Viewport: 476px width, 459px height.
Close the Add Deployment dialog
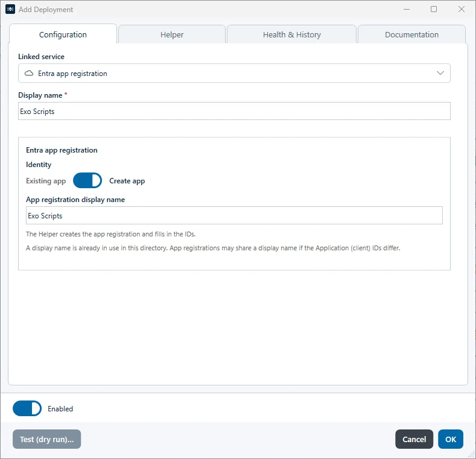tap(462, 9)
